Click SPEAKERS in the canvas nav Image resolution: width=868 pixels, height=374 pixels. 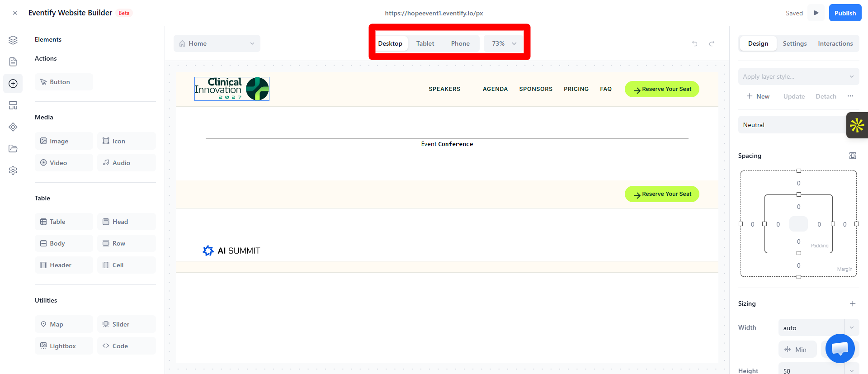pos(444,89)
